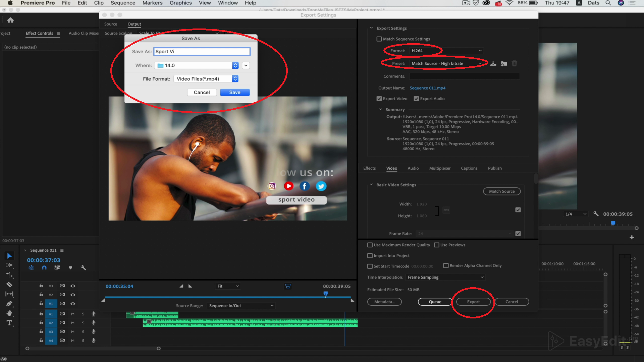Image resolution: width=644 pixels, height=362 pixels.
Task: Enable Use Maximum Render Quality checkbox
Action: [x=370, y=245]
